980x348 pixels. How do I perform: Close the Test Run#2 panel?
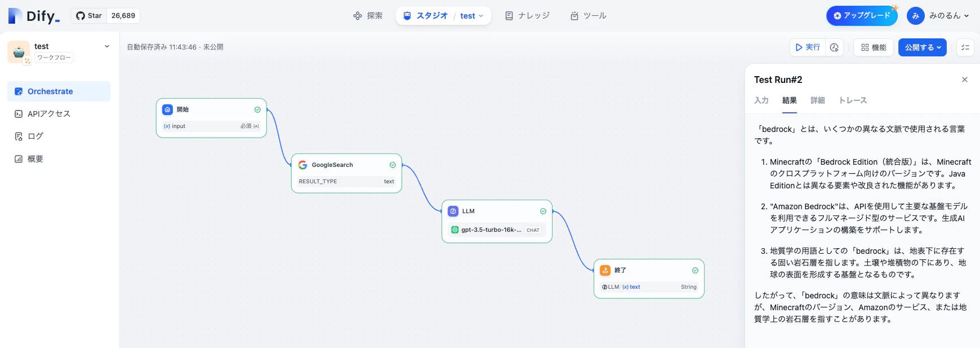[x=965, y=80]
